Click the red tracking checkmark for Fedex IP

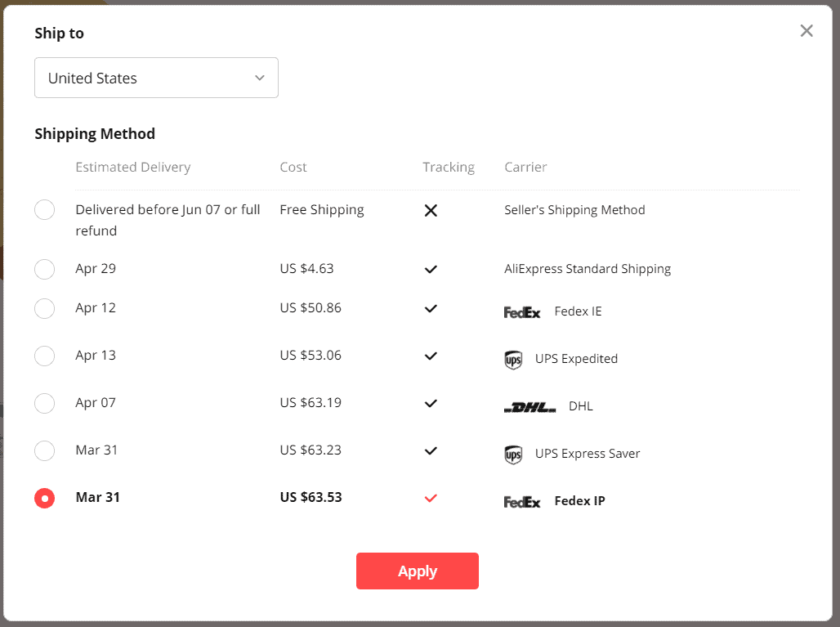coord(431,498)
